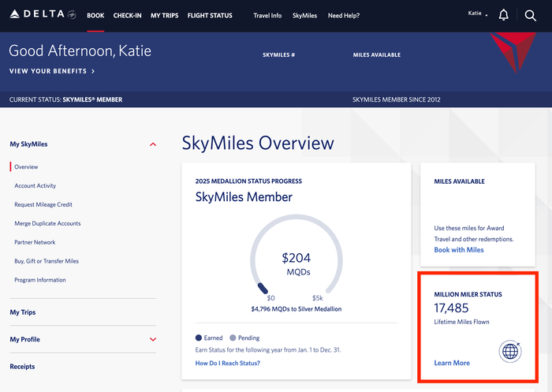Click the Delta logo in header
The width and height of the screenshot is (552, 392).
click(43, 14)
